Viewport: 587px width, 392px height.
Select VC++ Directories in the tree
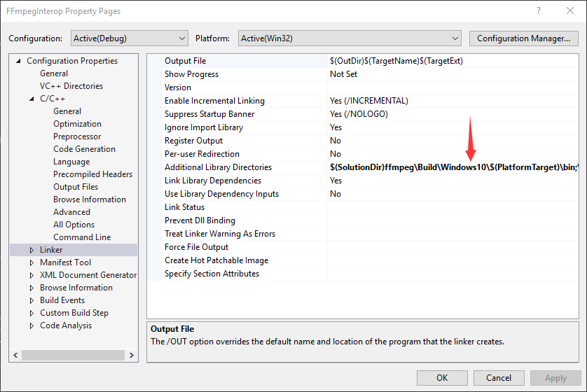pos(71,86)
